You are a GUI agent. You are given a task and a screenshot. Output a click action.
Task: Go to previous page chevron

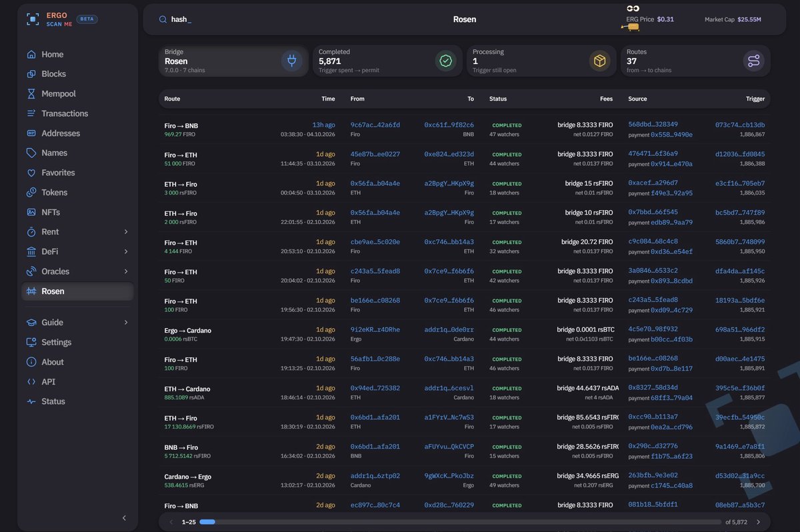(x=171, y=522)
